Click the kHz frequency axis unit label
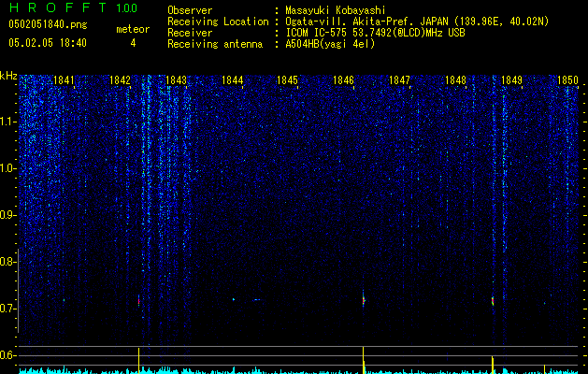 (8, 76)
